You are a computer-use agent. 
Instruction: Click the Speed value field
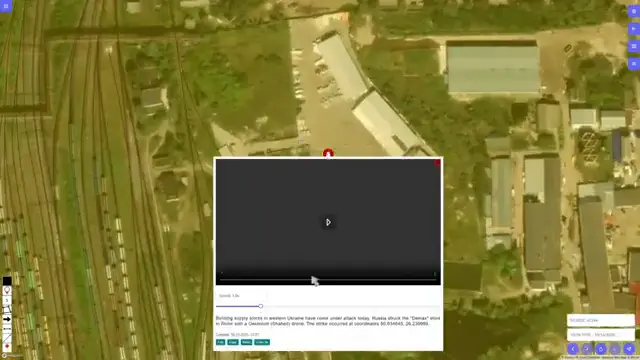click(241, 296)
